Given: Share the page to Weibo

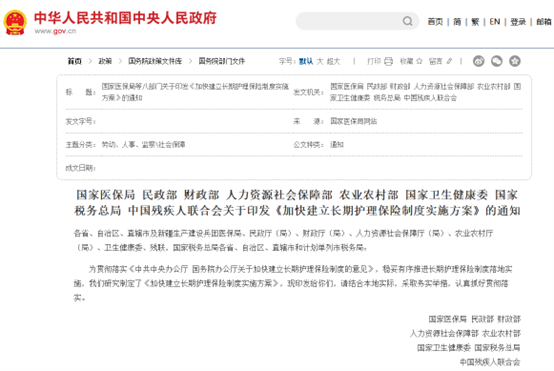Looking at the screenshot, I should (x=478, y=61).
